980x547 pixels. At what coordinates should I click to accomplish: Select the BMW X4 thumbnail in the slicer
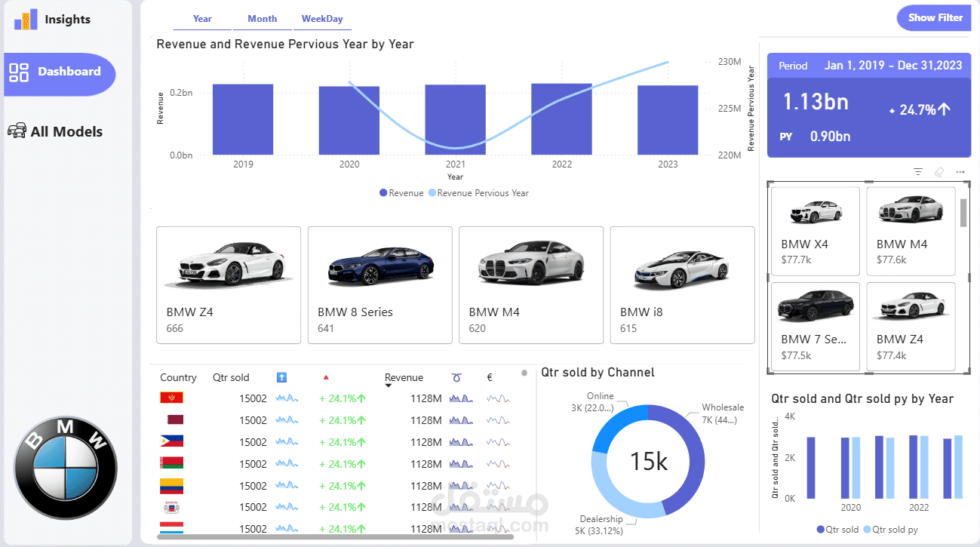point(816,231)
